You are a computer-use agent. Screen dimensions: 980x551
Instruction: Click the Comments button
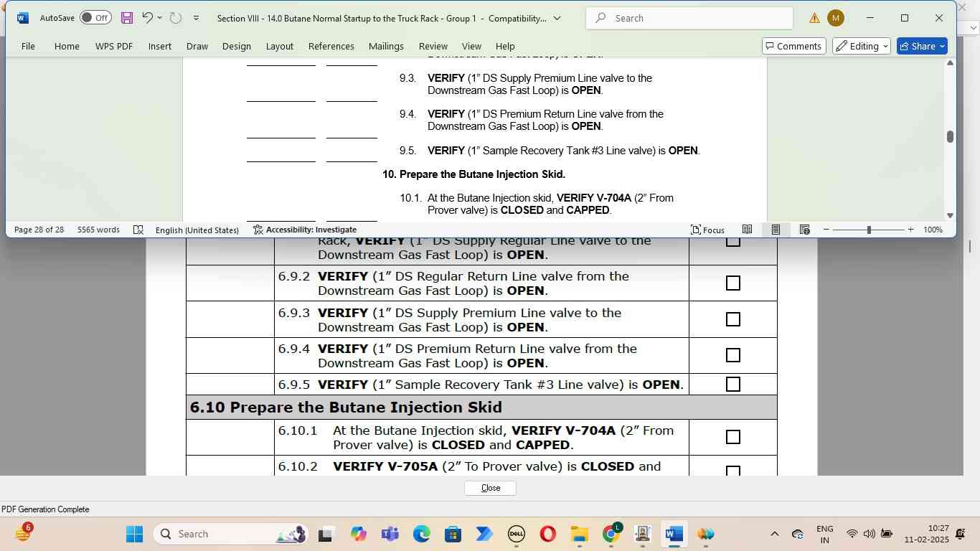pos(793,46)
